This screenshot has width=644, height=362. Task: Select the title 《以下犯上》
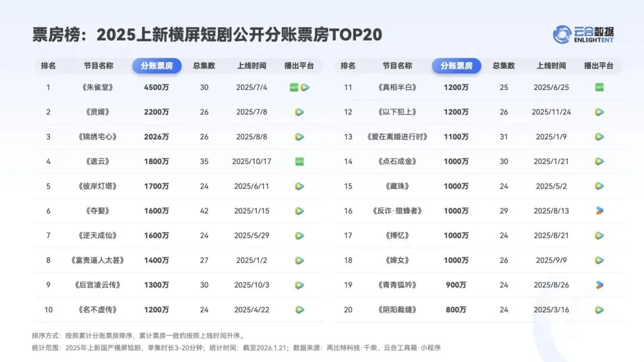click(397, 112)
